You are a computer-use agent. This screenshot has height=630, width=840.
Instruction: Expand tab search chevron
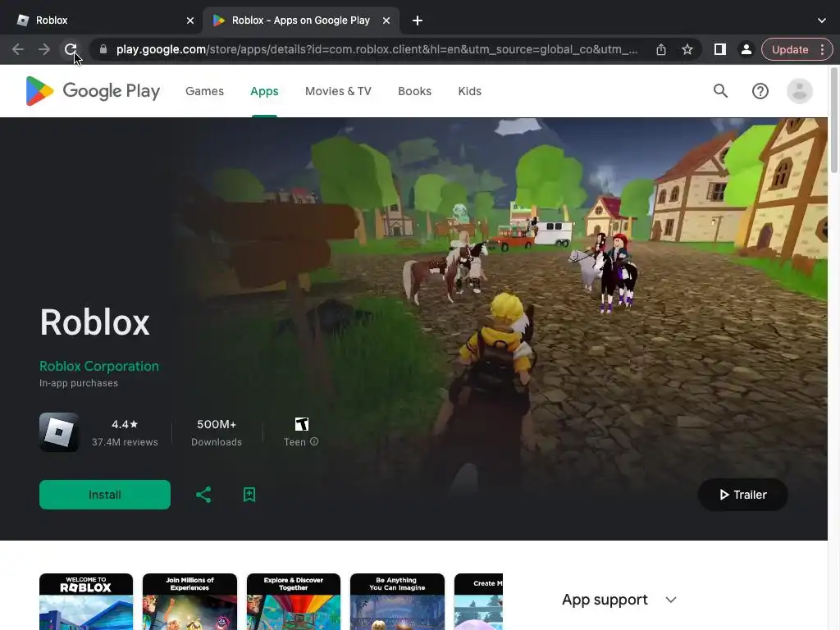click(822, 21)
